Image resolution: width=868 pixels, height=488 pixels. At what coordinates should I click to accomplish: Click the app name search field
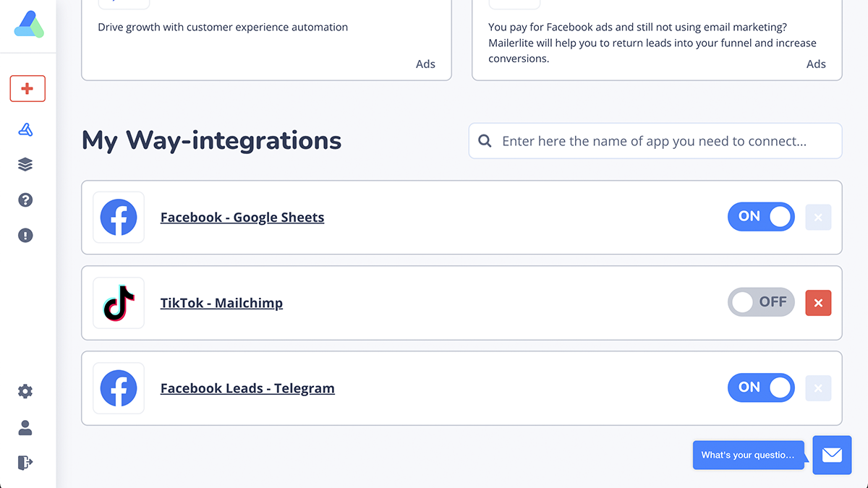(655, 141)
